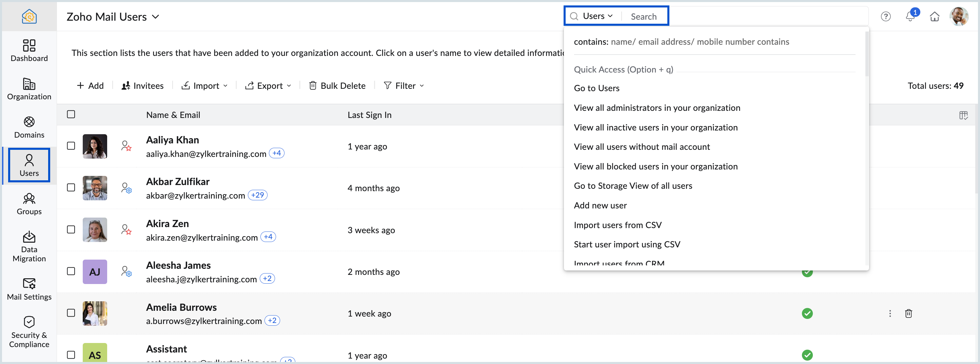The image size is (980, 364).
Task: Tick the checkbox for Akira Zen
Action: 71,229
